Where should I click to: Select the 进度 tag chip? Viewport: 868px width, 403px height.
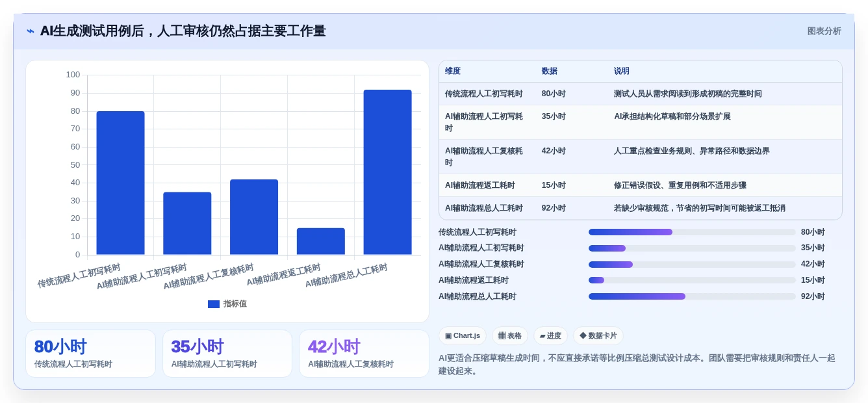[550, 336]
